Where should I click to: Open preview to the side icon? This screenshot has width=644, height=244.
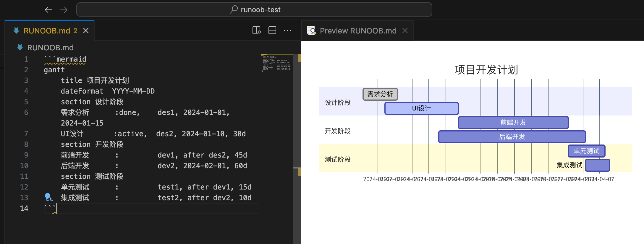256,30
